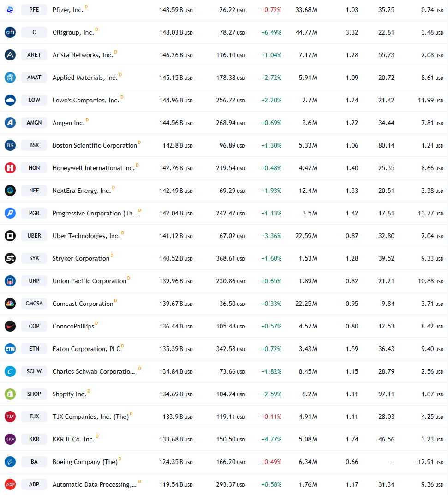This screenshot has height=495, width=448.
Task: Click the Amgen logo icon
Action: [x=10, y=123]
